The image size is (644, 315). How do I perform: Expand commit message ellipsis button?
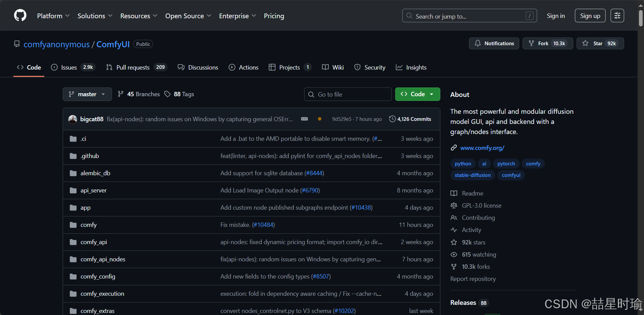coord(304,119)
